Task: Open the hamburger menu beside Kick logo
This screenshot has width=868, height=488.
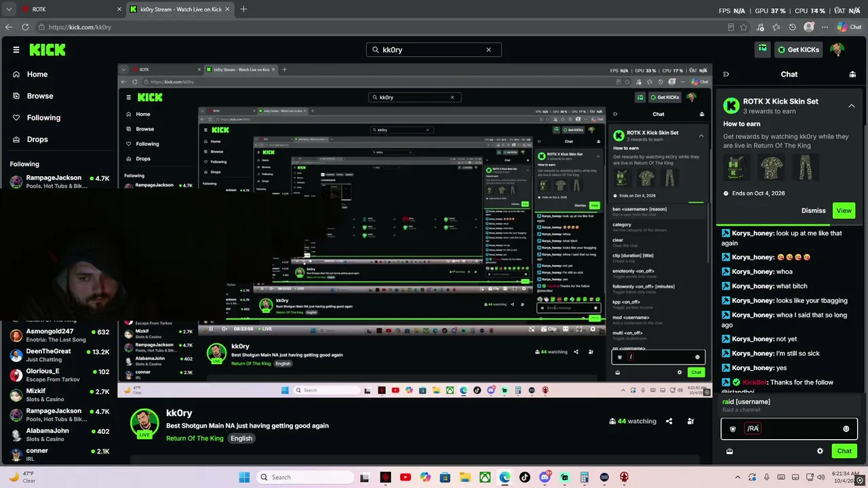Action: 16,49
